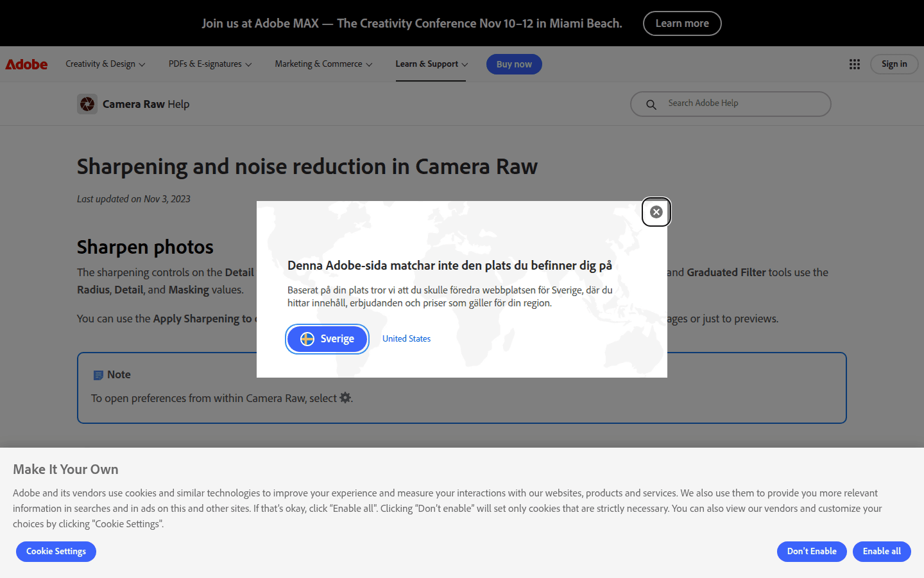Click Learn more in the banner
Image resolution: width=924 pixels, height=578 pixels.
tap(682, 24)
